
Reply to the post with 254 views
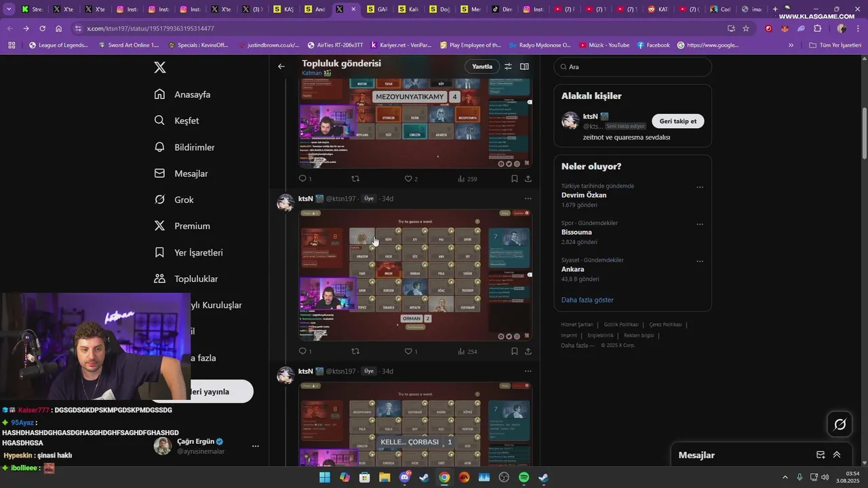[304, 351]
